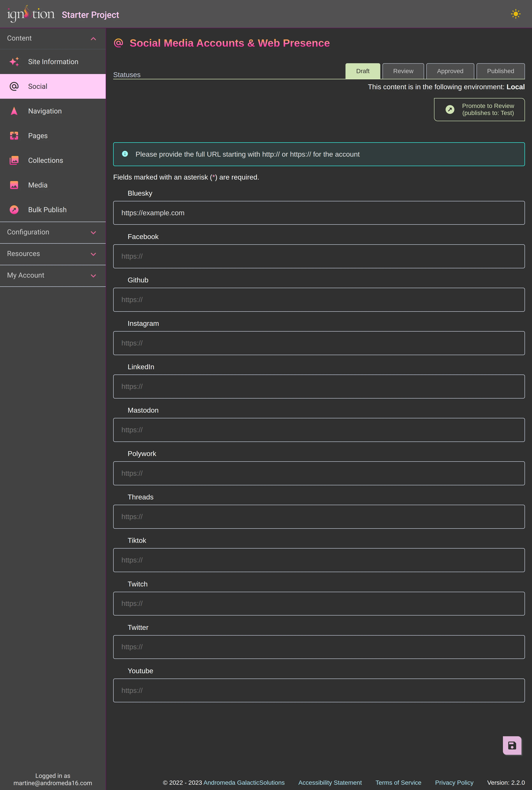Switch to the Published status tab
Viewport: 532px width, 790px height.
coord(501,71)
